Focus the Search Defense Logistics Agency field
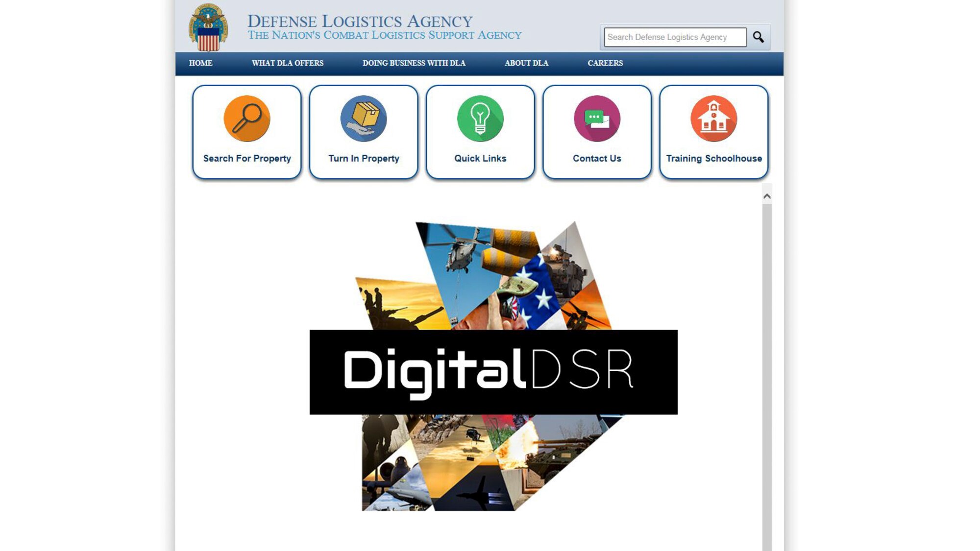Image resolution: width=980 pixels, height=551 pixels. 675,37
